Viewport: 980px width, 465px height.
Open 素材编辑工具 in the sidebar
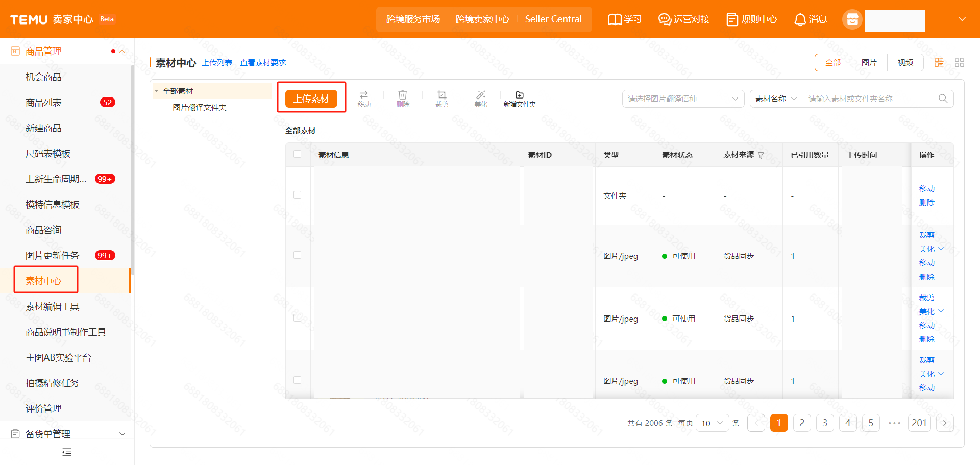coord(53,306)
